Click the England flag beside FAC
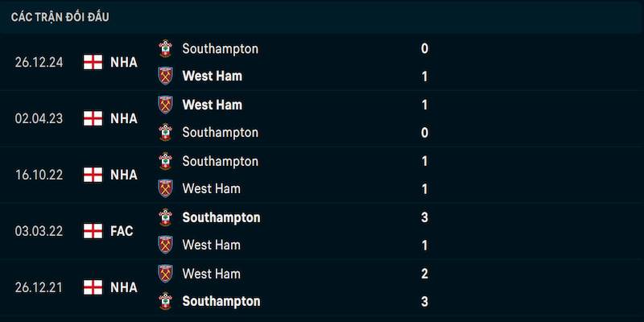Viewport: 644px width, 322px height. (x=93, y=231)
